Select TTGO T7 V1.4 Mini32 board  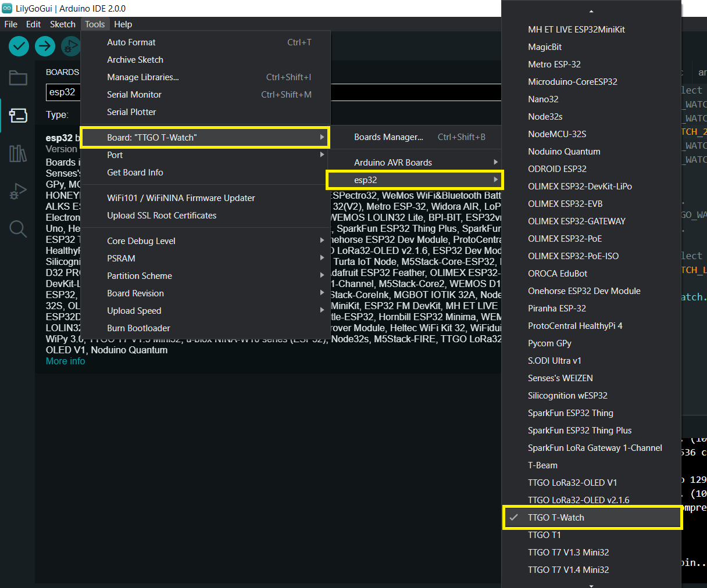(x=591, y=569)
